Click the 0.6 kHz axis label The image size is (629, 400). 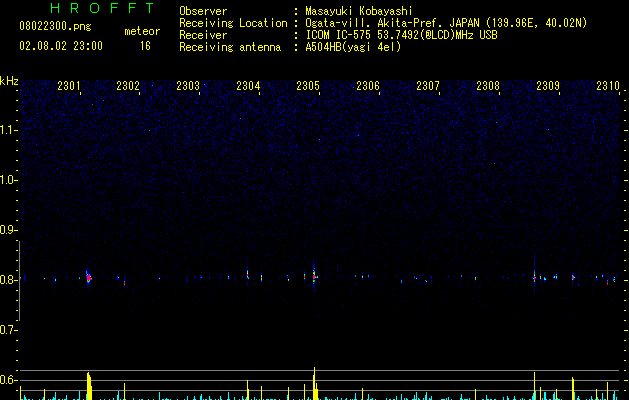coord(8,380)
